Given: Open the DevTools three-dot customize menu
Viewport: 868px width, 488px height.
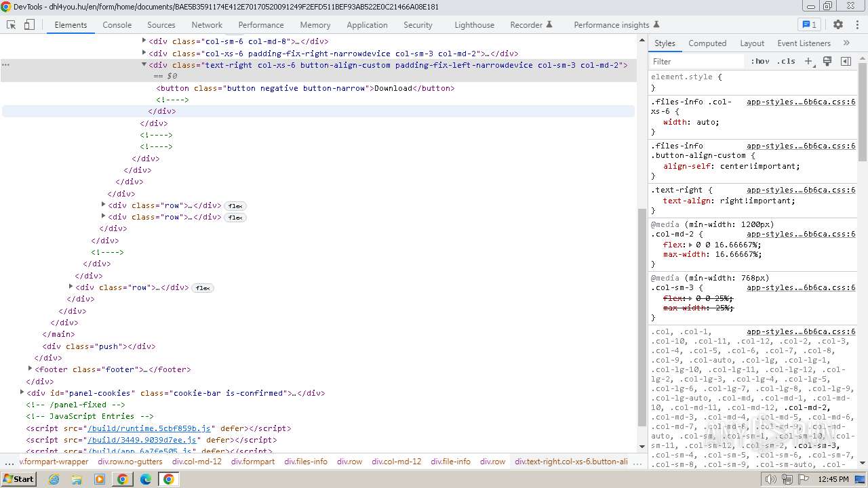Looking at the screenshot, I should point(856,24).
